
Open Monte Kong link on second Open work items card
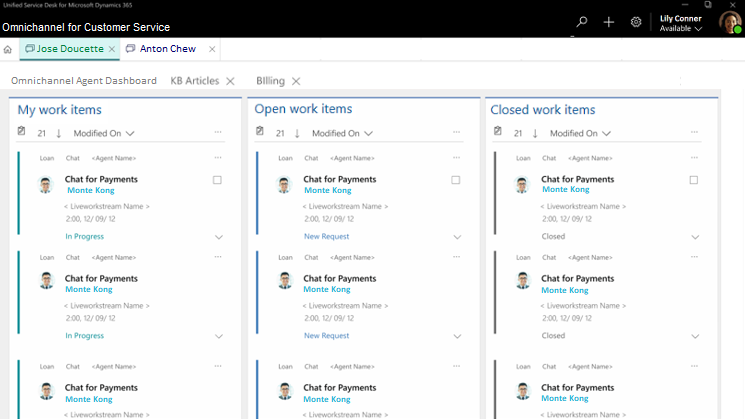click(327, 289)
